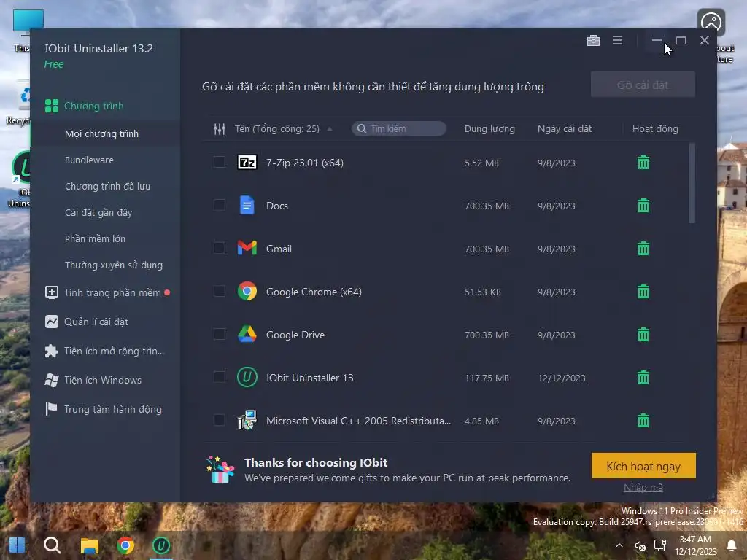
Task: Click the filter sliders icon beside Tên column
Action: pyautogui.click(x=220, y=128)
